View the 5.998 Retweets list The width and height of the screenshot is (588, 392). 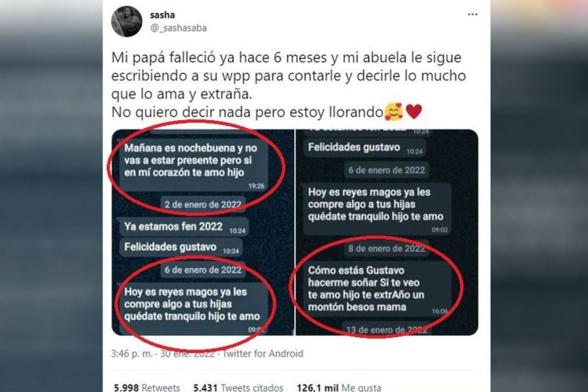click(x=146, y=387)
